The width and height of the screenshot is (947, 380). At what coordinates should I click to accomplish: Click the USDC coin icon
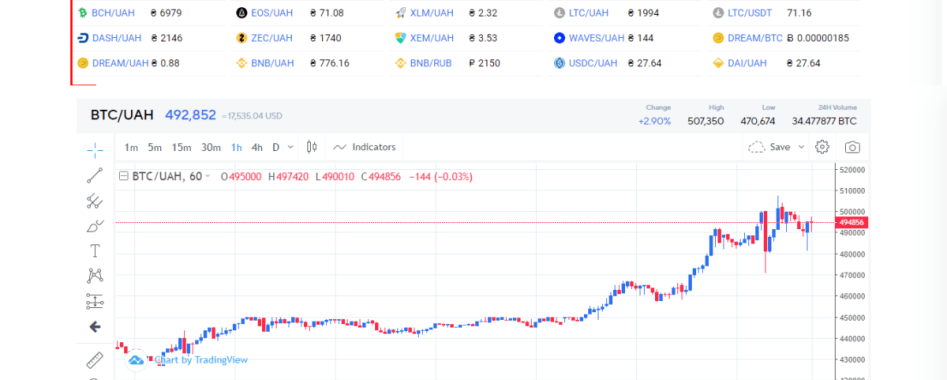coord(559,63)
